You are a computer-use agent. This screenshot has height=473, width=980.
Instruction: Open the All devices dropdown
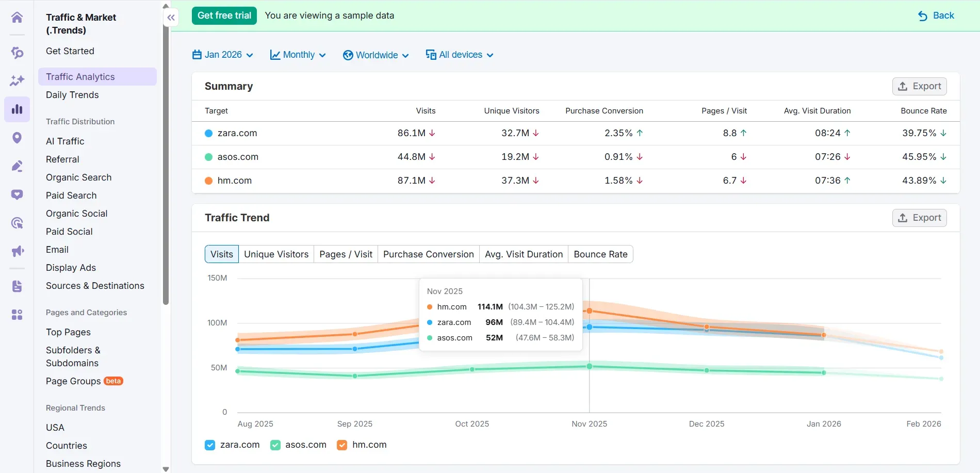460,55
